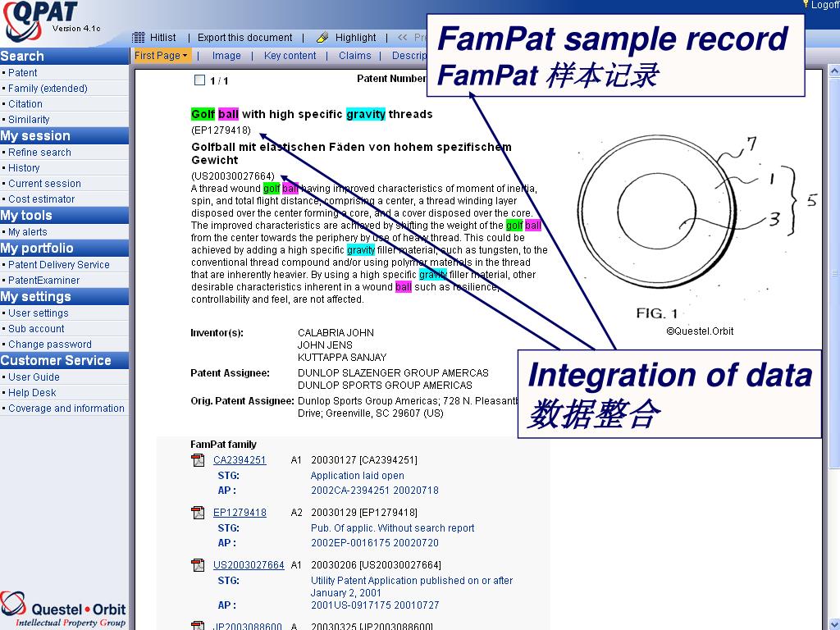Click the scrollbar down arrow
Image resolution: width=840 pixels, height=630 pixels.
click(834, 624)
